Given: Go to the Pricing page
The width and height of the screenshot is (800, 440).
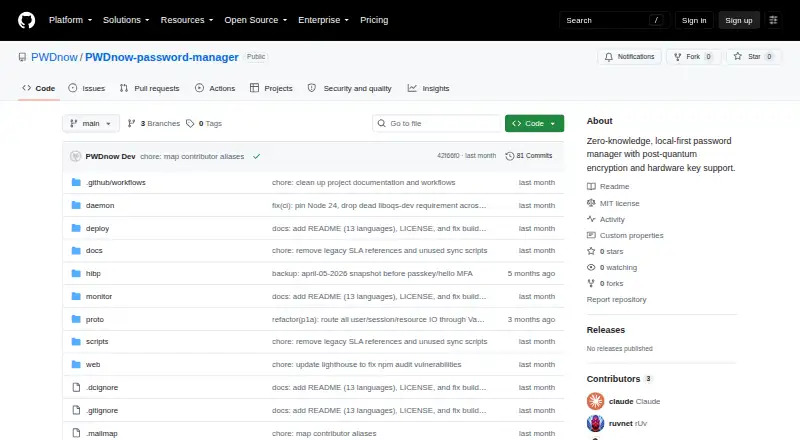Looking at the screenshot, I should (374, 20).
